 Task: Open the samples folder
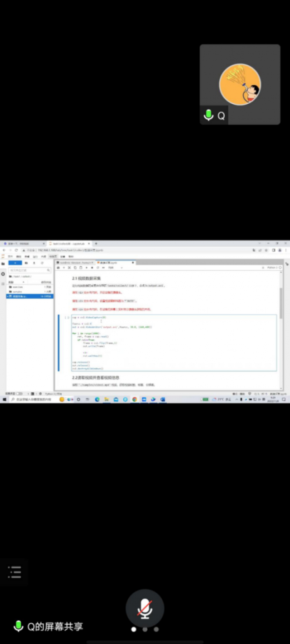pos(18,292)
